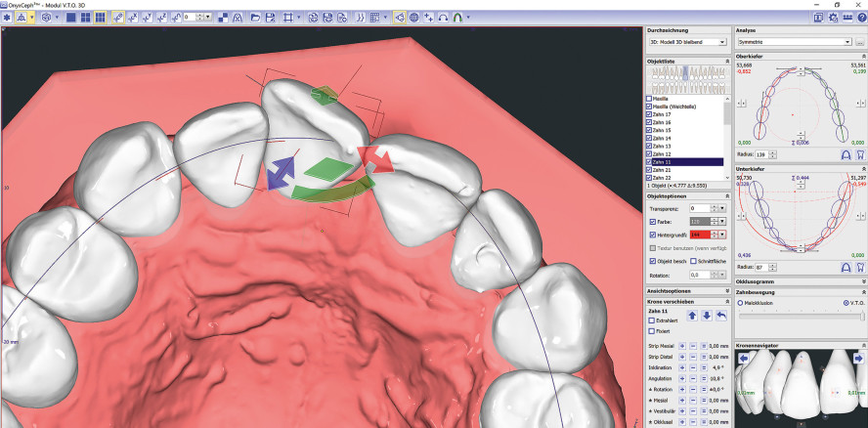Check the Extrahiert checkbox for Zahn 11
Image resolution: width=868 pixels, height=428 pixels.
click(x=652, y=321)
